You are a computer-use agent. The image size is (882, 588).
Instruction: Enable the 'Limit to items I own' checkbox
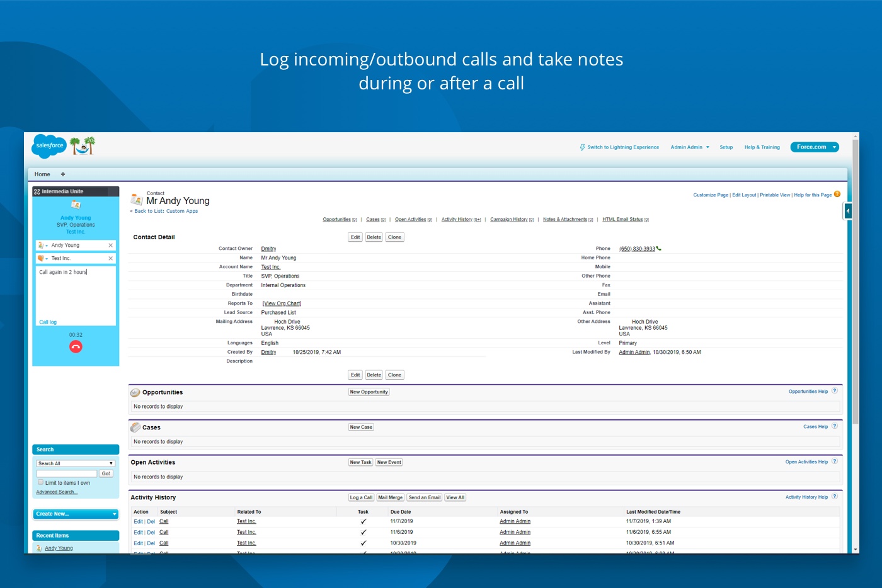pyautogui.click(x=41, y=482)
